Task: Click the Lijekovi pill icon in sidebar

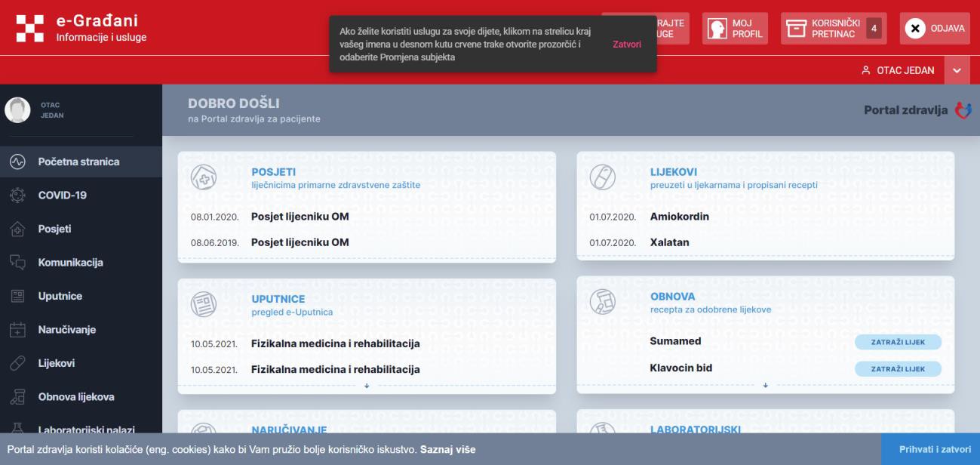Action: coord(17,364)
